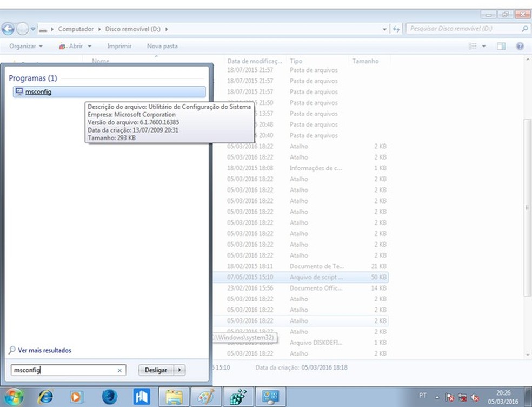This screenshot has width=532, height=407.
Task: Click the search magnifier icon in Explorer
Action: coord(524,29)
